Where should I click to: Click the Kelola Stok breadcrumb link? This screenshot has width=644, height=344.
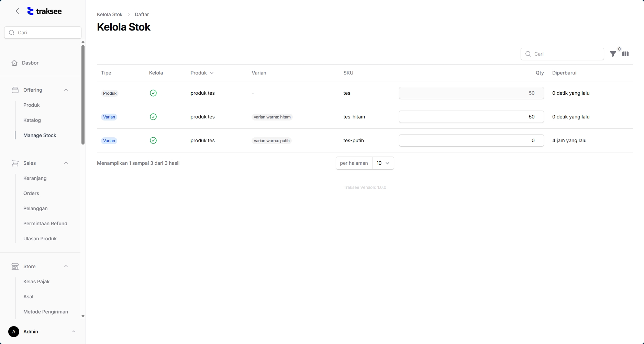coord(110,14)
